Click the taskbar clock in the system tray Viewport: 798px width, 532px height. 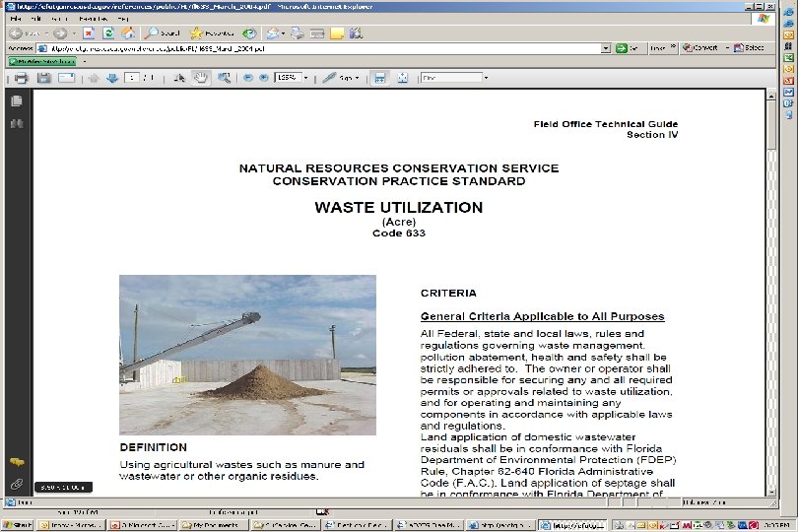coord(776,525)
